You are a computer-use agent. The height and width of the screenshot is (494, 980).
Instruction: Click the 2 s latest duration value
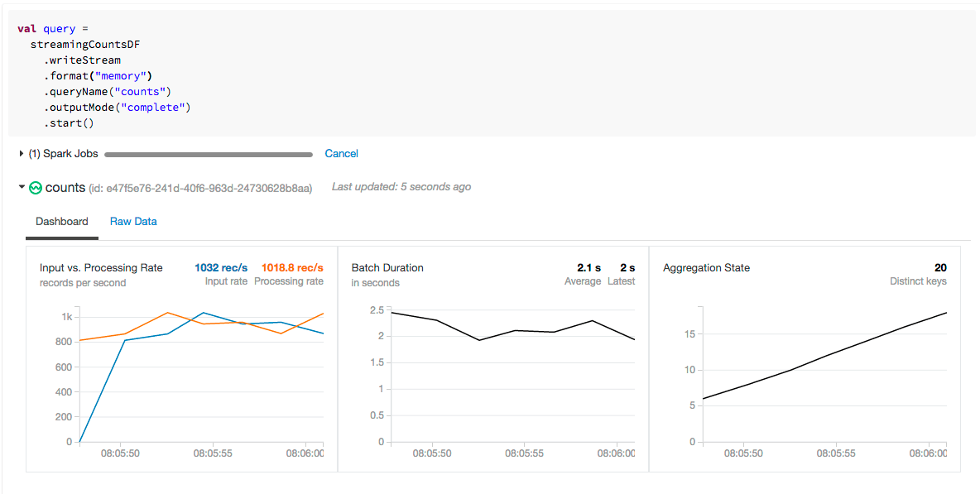(627, 268)
